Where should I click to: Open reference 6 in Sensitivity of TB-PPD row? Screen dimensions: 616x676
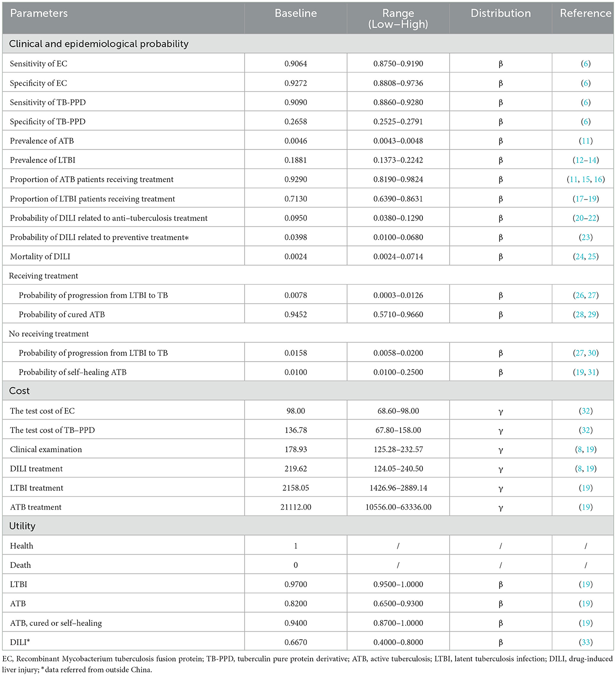[x=586, y=102]
